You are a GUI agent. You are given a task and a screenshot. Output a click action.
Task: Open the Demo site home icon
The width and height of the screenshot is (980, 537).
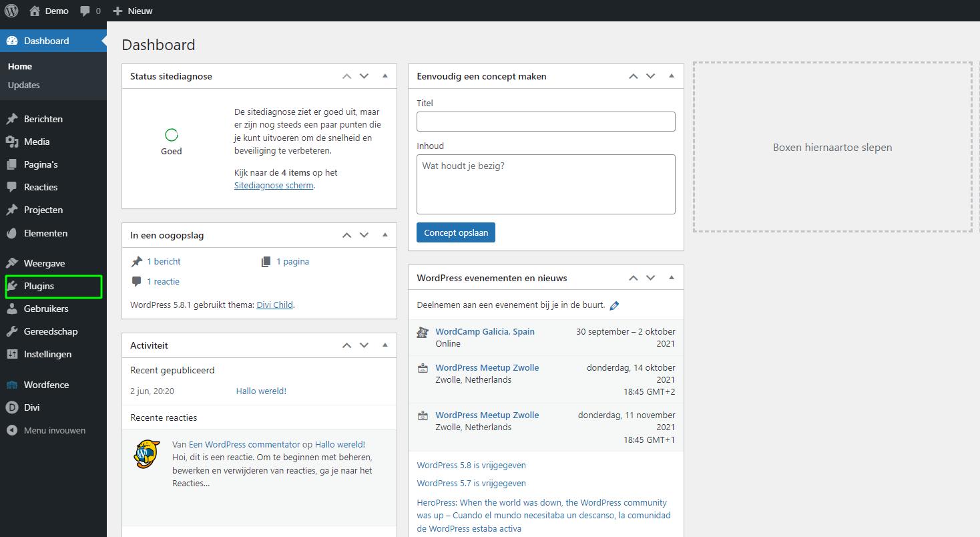pyautogui.click(x=35, y=11)
